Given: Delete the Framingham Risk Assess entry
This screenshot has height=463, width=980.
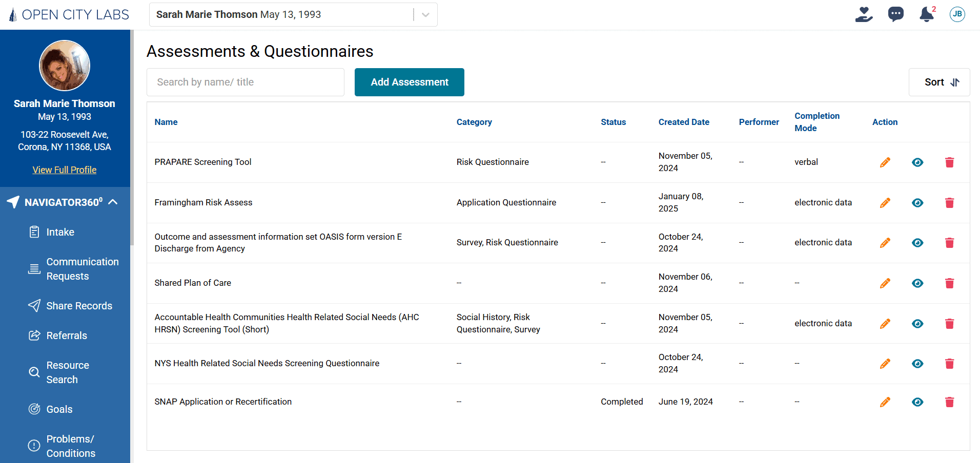Looking at the screenshot, I should coord(949,202).
